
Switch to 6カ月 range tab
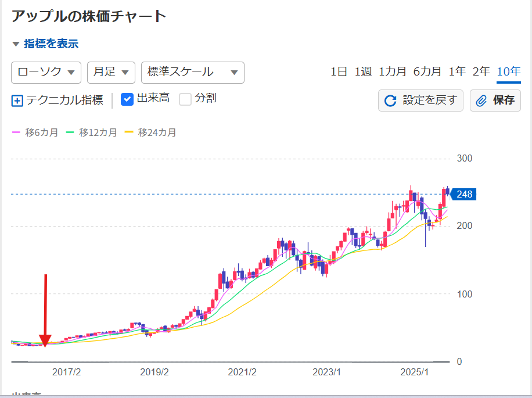click(x=427, y=71)
